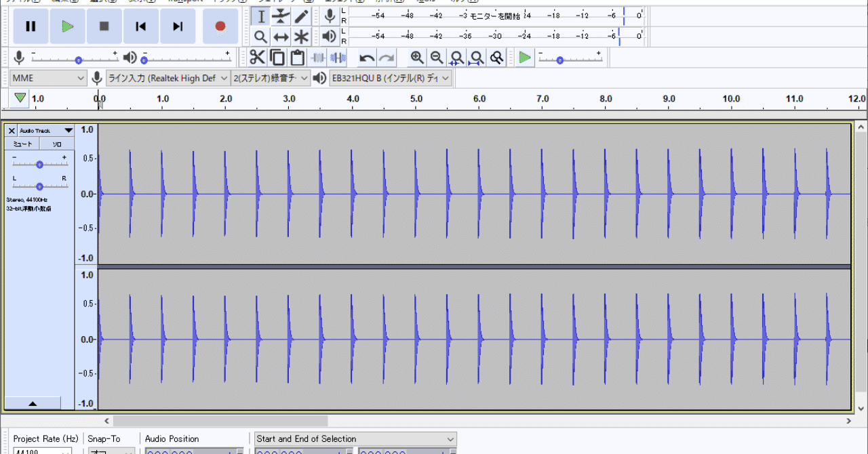Click the playback level meter bar
The width and height of the screenshot is (868, 454).
(x=496, y=35)
